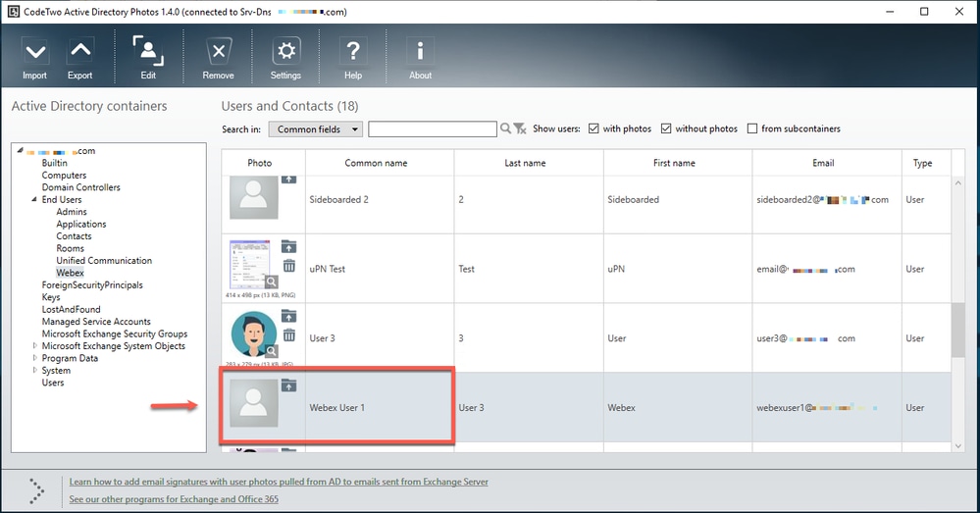The image size is (980, 513).
Task: Select the Computers container
Action: coord(64,176)
